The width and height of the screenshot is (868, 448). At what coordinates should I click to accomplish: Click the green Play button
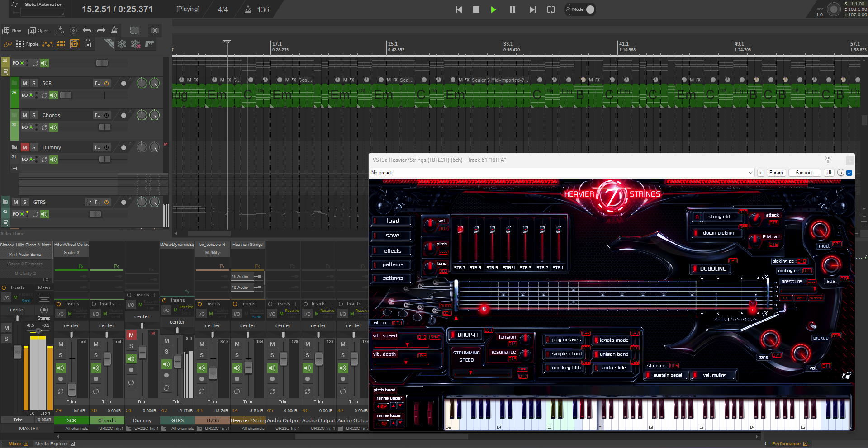493,9
